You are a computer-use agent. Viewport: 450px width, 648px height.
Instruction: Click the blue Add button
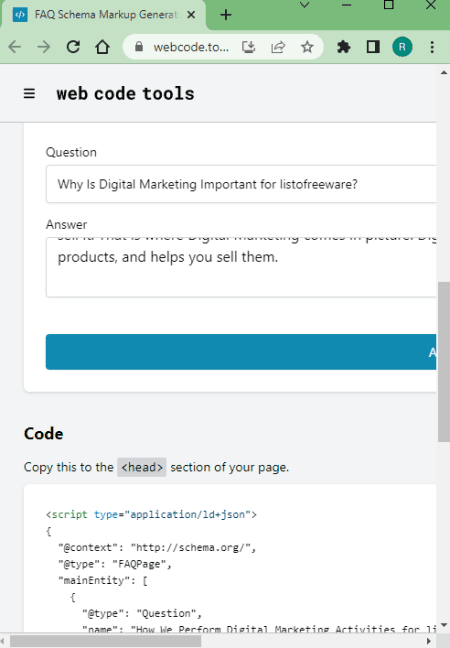click(x=241, y=352)
